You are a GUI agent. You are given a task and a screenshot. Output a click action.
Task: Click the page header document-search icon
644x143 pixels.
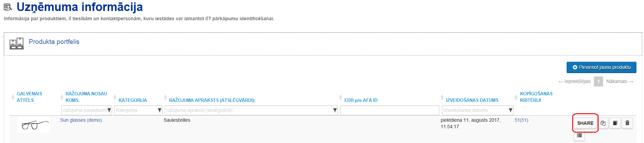coord(8,7)
